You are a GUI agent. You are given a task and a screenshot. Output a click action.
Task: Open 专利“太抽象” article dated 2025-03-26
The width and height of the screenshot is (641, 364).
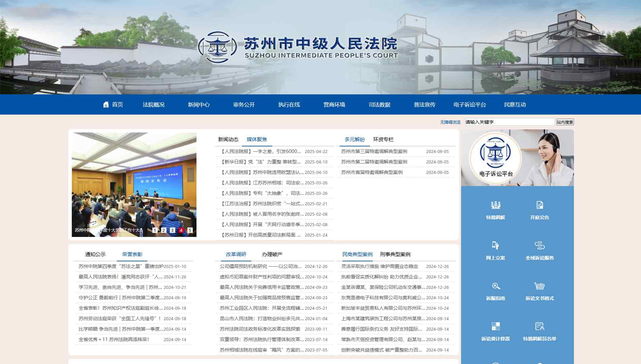click(262, 193)
